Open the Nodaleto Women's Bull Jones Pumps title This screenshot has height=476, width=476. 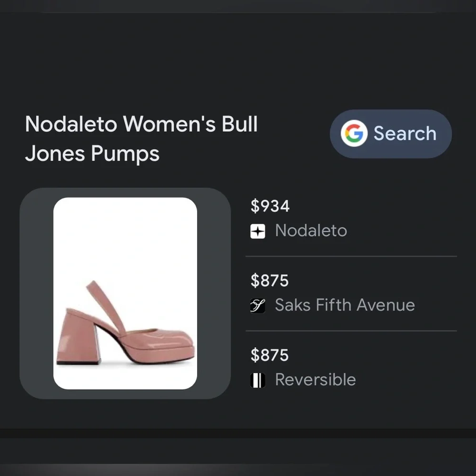(141, 139)
